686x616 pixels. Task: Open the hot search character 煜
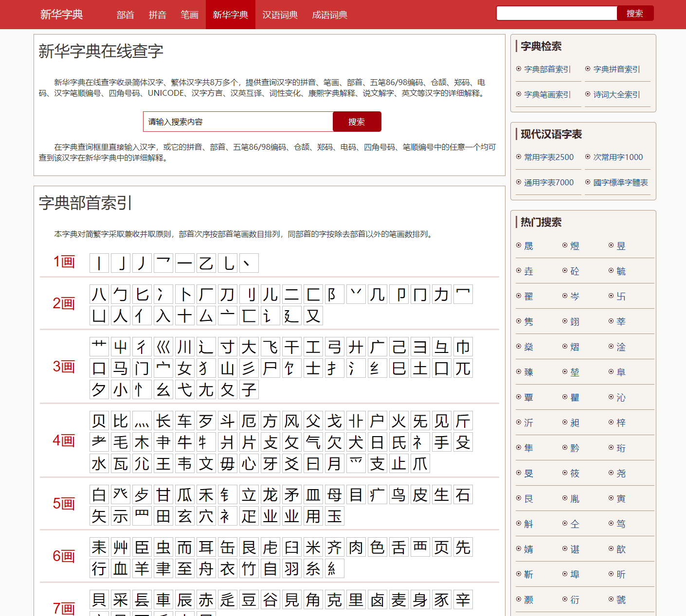click(574, 246)
